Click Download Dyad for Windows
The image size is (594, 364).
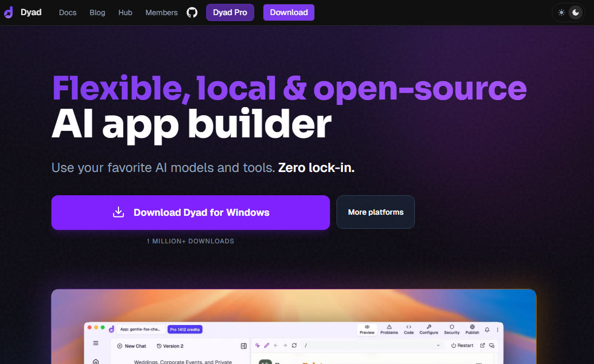(190, 213)
